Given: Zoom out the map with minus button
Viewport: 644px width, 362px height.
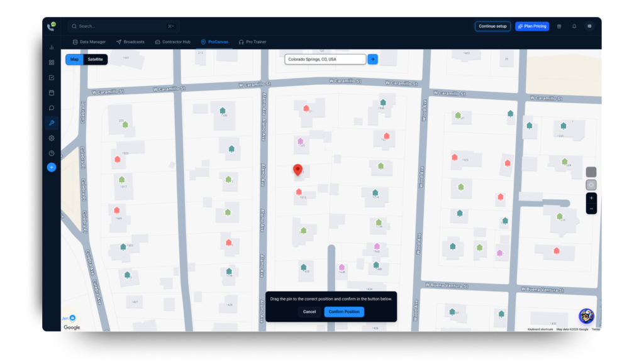Looking at the screenshot, I should coord(591,209).
